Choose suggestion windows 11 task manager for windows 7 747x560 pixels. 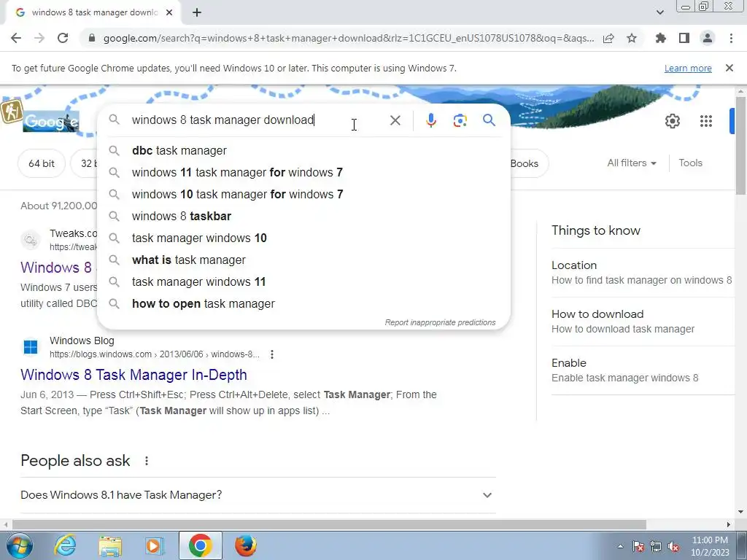pyautogui.click(x=303, y=172)
